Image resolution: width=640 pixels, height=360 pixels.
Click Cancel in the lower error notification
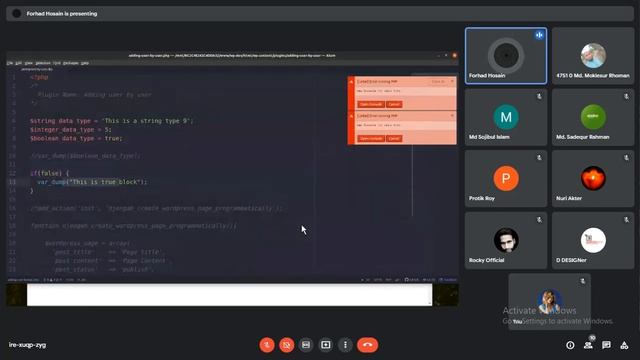[x=394, y=139]
